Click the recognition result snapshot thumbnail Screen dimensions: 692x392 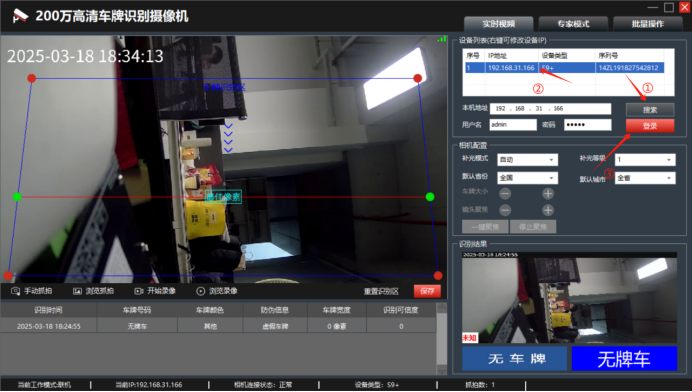569,298
